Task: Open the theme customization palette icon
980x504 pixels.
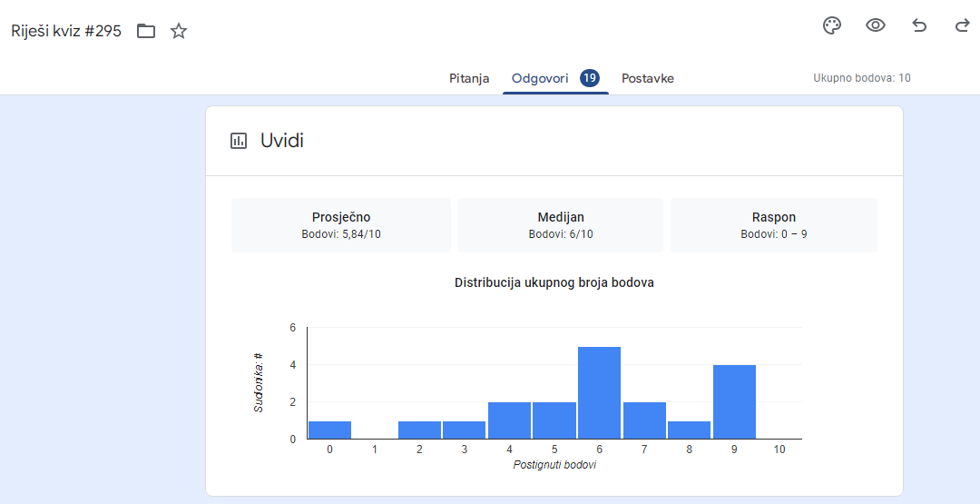Action: coord(832,25)
